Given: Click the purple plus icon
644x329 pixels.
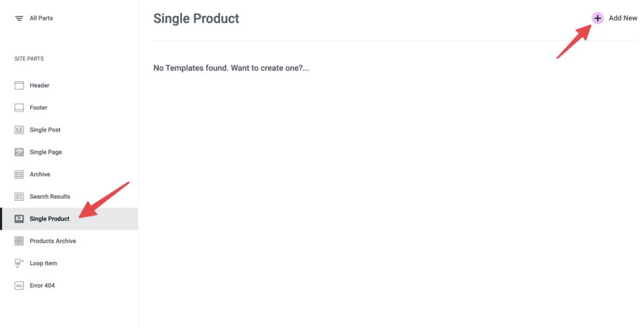Looking at the screenshot, I should pos(598,18).
